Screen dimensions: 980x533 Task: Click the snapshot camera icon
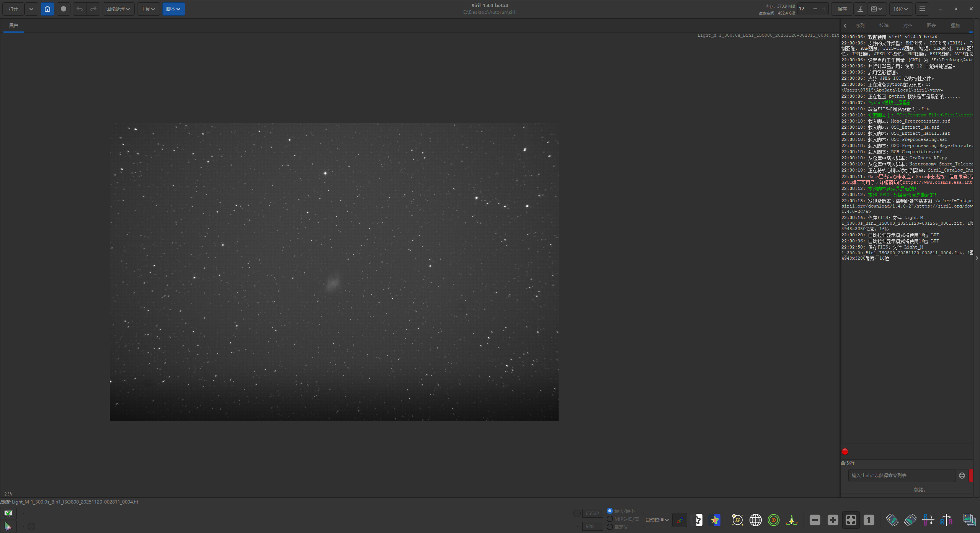point(874,9)
